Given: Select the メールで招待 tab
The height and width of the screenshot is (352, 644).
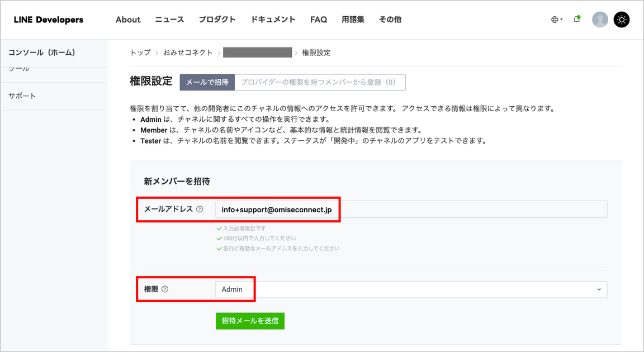Looking at the screenshot, I should pos(207,82).
